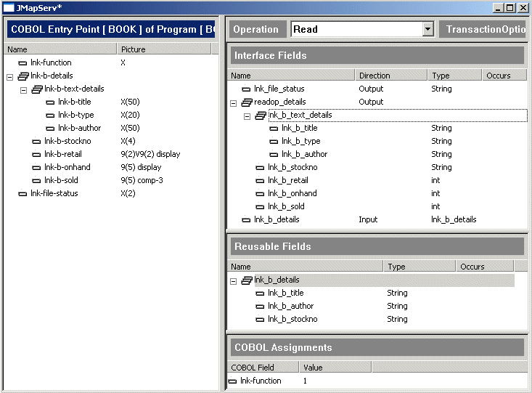
Task: Click the lnk-function icon in COBOL Assignments
Action: click(233, 381)
